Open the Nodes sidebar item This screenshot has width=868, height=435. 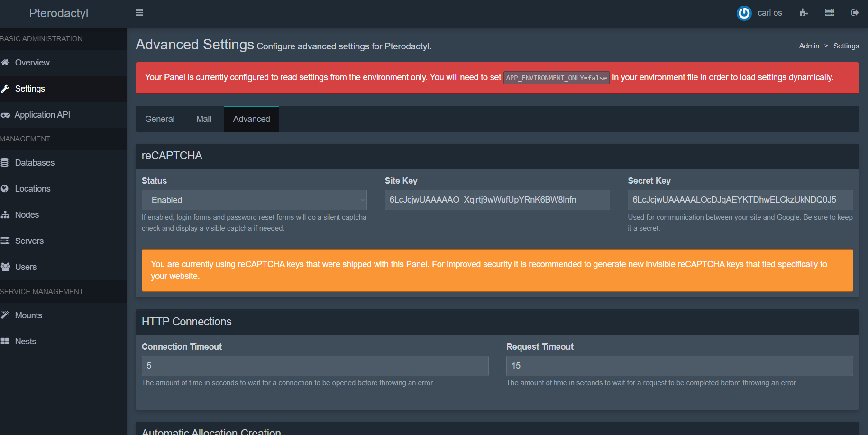point(64,215)
